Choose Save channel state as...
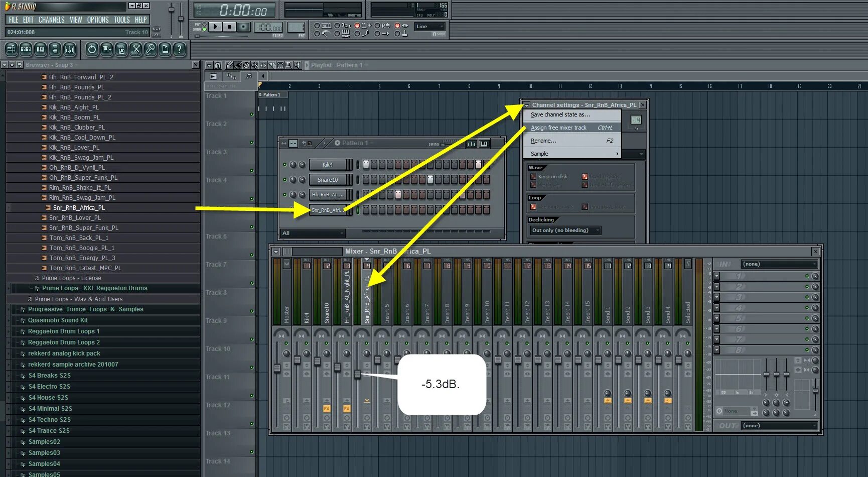The image size is (868, 477). (x=572, y=115)
